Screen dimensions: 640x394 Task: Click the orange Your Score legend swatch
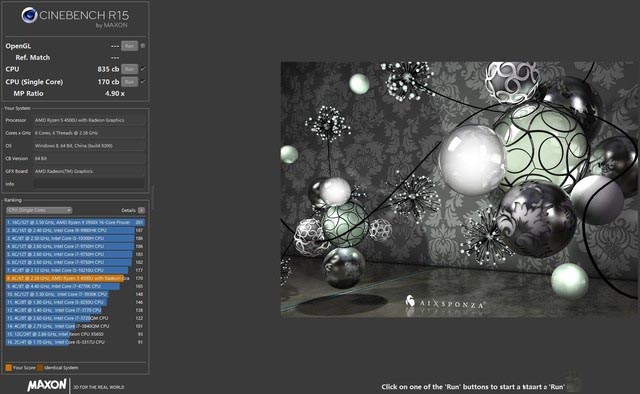click(x=9, y=367)
